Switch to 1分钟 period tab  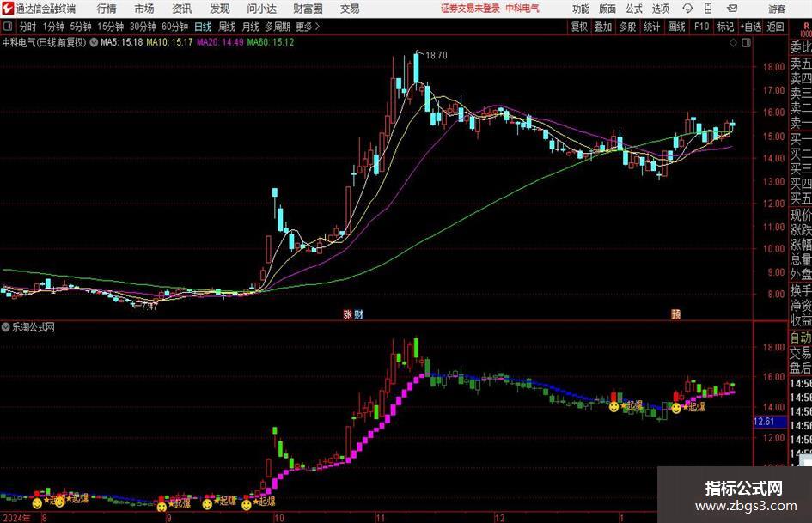[x=53, y=27]
